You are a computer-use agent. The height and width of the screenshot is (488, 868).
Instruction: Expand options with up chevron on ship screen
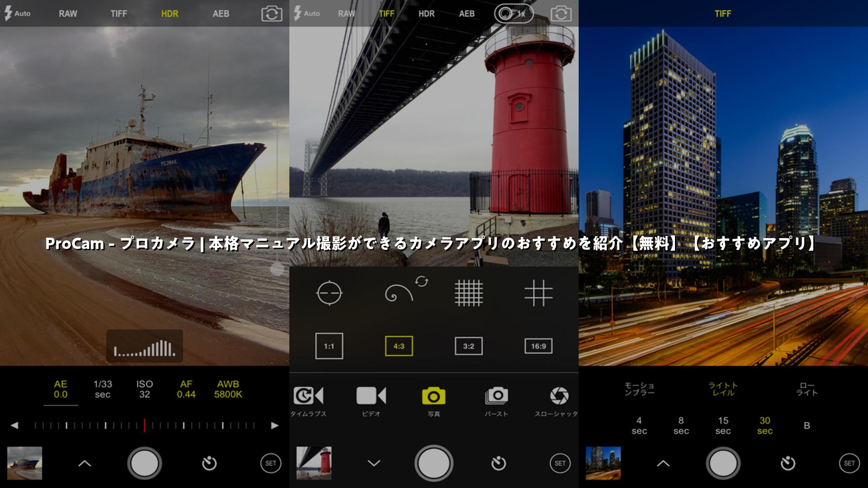pos(85,463)
